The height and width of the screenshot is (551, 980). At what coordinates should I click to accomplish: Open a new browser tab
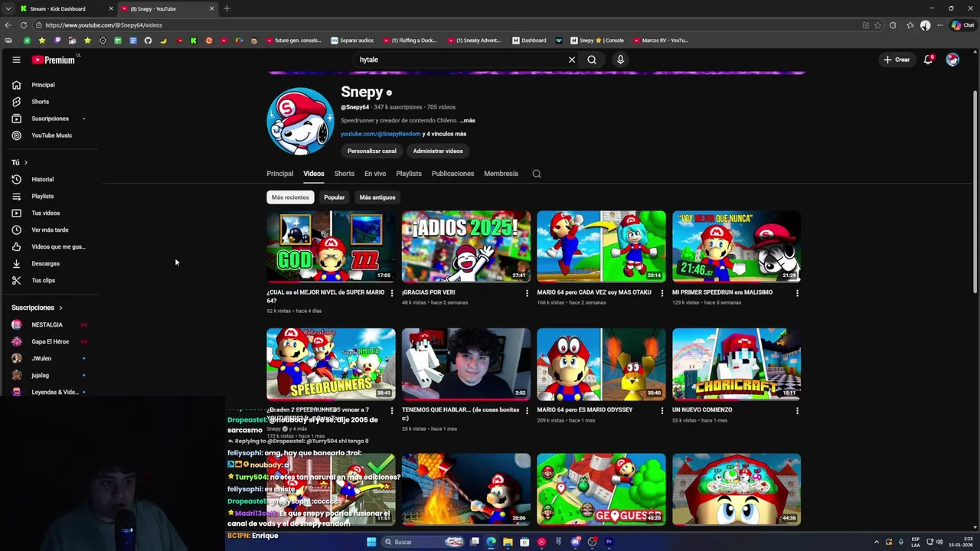(227, 8)
